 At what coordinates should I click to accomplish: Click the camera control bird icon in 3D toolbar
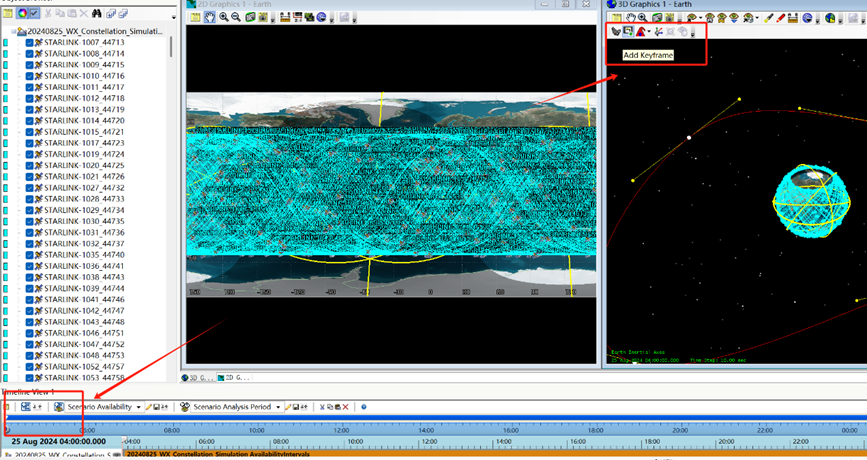click(616, 32)
